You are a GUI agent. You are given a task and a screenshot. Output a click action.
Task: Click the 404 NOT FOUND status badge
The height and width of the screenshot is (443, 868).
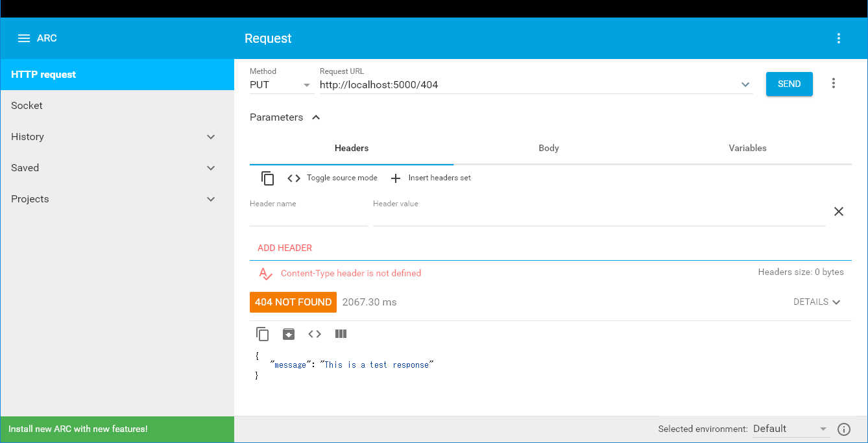(293, 302)
